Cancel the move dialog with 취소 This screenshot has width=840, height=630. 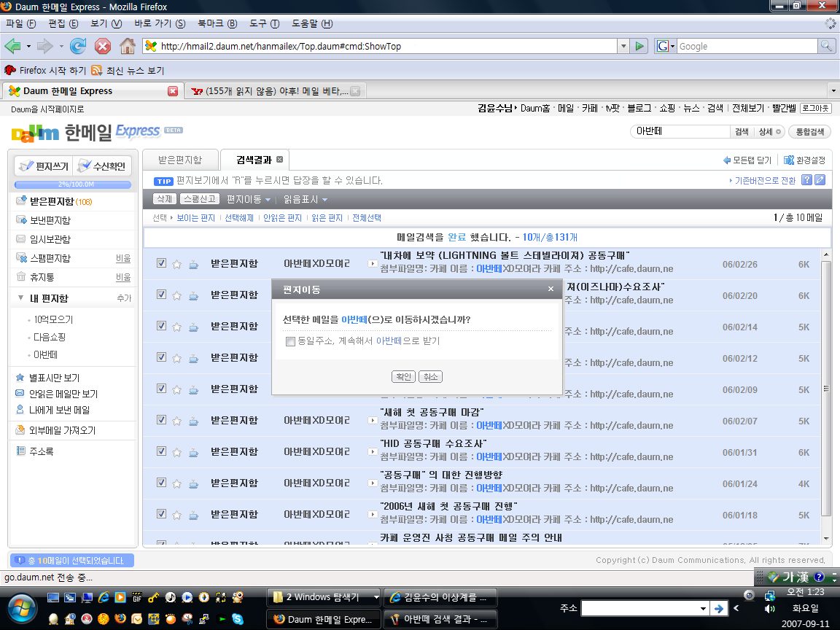(x=430, y=376)
